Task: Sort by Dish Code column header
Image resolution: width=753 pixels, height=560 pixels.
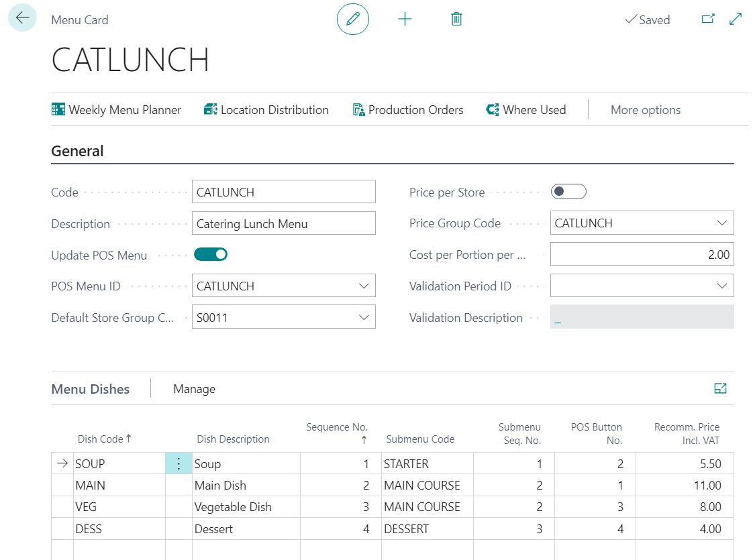Action: coord(104,439)
